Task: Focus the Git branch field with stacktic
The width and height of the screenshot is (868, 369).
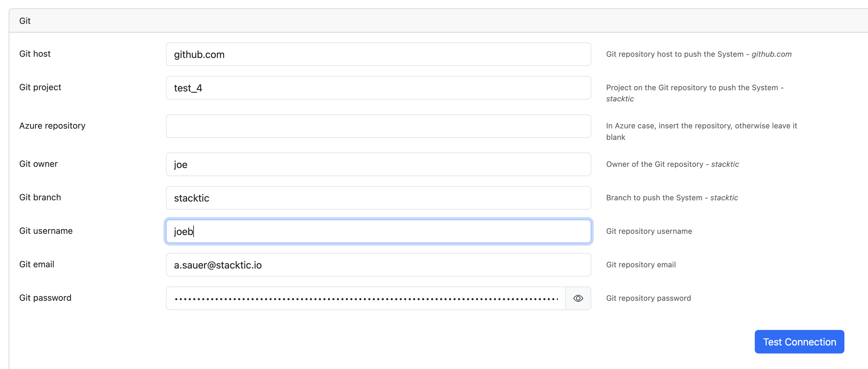Action: pyautogui.click(x=378, y=198)
